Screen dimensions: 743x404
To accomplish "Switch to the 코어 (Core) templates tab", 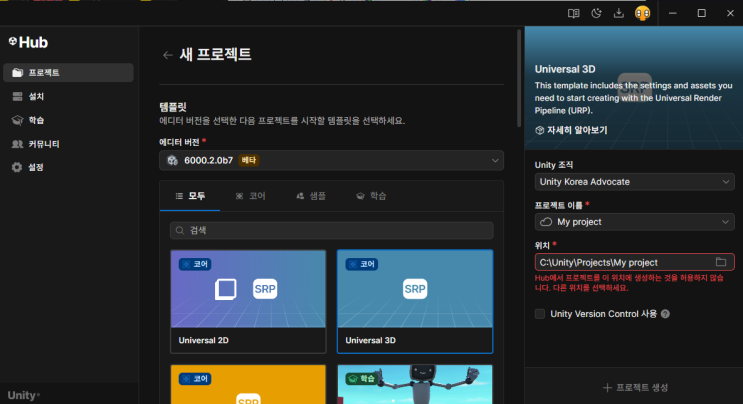I will [251, 196].
